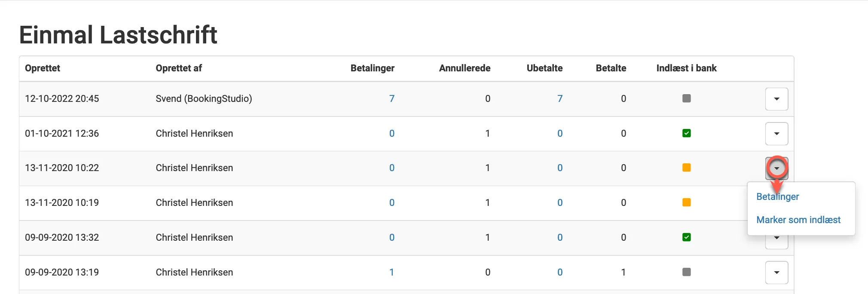Click Ubetalte 0 link in the 01-10-2021 row
The height and width of the screenshot is (294, 868).
pyautogui.click(x=559, y=133)
